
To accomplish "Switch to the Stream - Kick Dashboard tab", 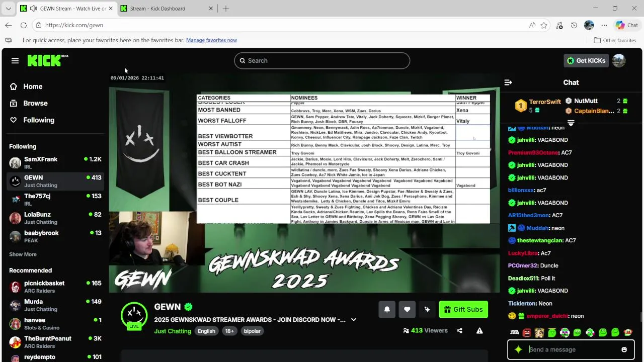I will [168, 9].
